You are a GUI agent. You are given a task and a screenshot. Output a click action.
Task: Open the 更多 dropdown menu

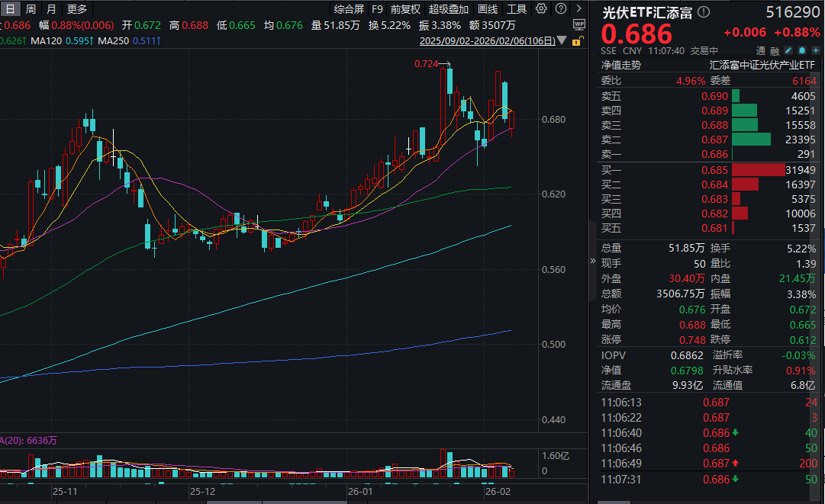76,9
